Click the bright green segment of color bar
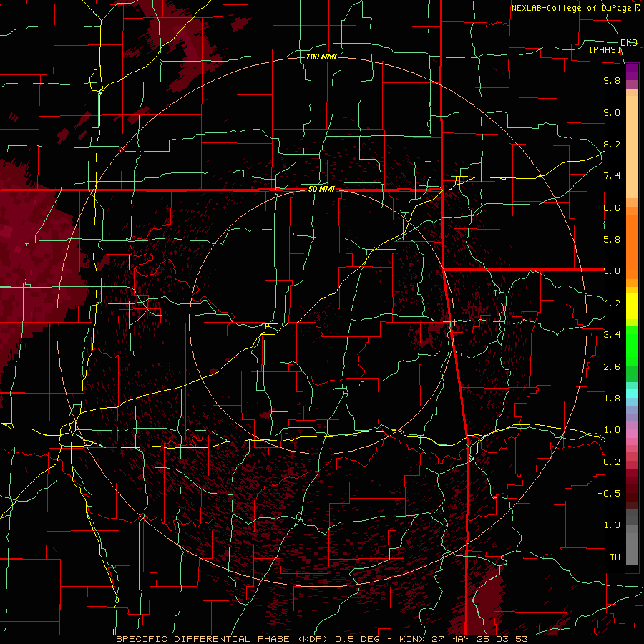Screen dimensions: 644x644 pos(632,346)
